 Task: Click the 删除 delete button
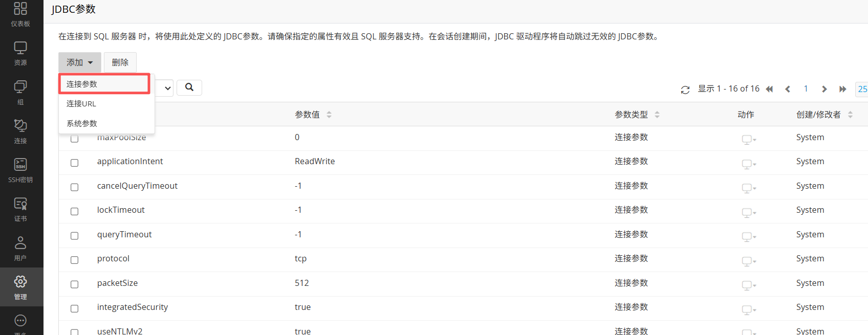(x=120, y=62)
